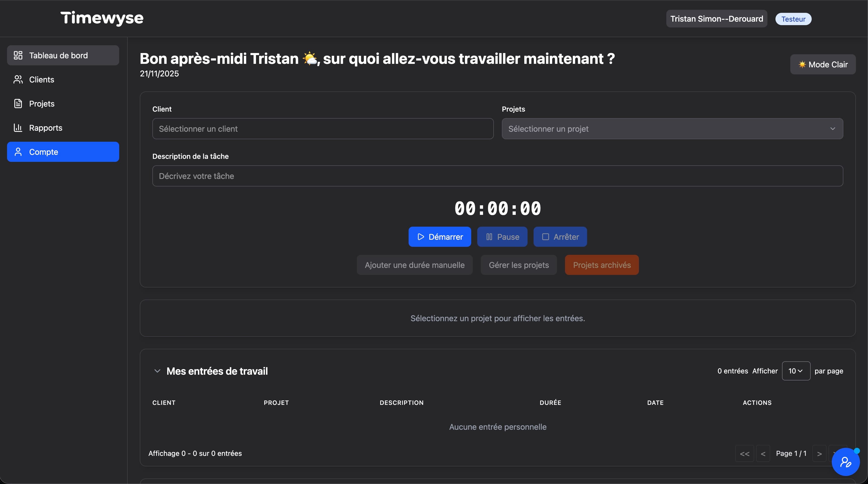868x484 pixels.
Task: Start the timer with Démarrer
Action: tap(439, 237)
